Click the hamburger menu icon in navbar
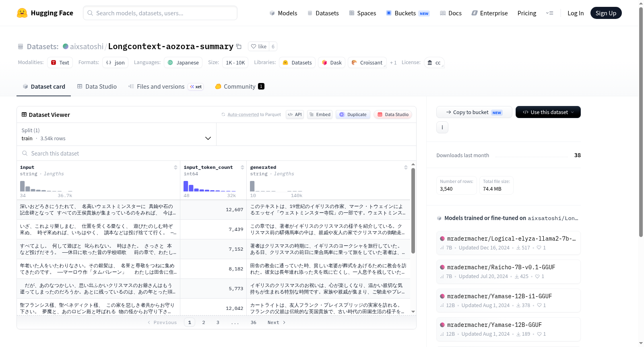 tap(549, 13)
